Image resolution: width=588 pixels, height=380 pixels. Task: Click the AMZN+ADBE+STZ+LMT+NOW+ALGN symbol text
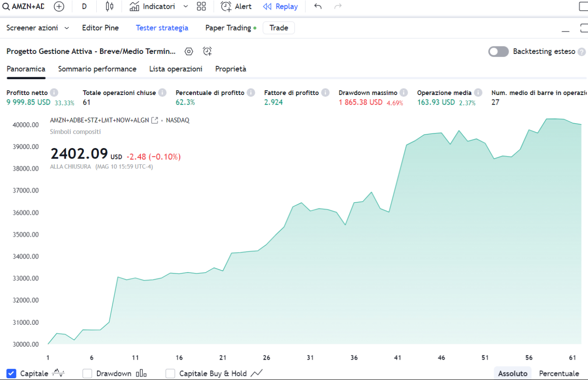coord(99,120)
